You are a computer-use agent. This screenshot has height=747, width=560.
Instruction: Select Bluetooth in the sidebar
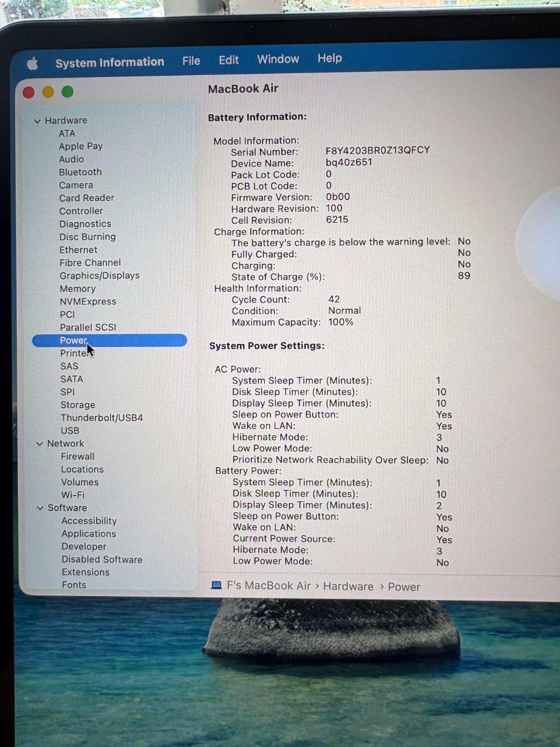pyautogui.click(x=80, y=172)
